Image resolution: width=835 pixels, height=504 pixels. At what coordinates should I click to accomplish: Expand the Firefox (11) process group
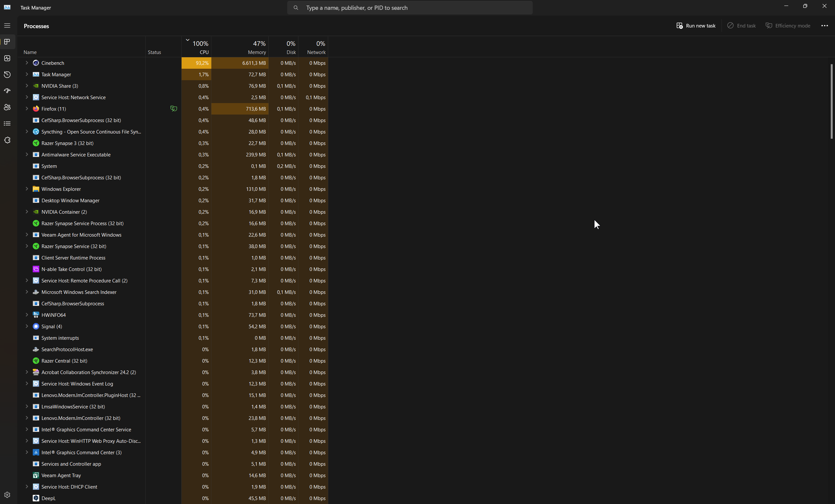[27, 109]
